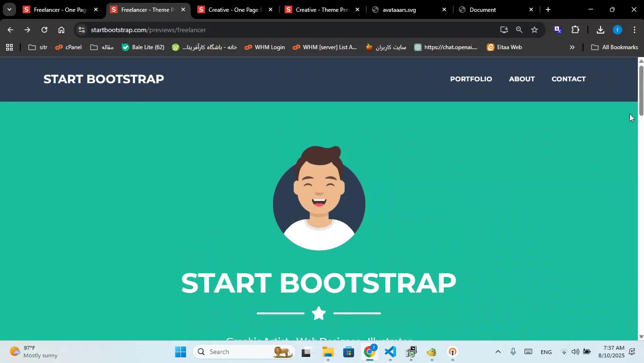The height and width of the screenshot is (363, 644).
Task: Open the Bale Lite (62) bookmark
Action: pyautogui.click(x=143, y=47)
